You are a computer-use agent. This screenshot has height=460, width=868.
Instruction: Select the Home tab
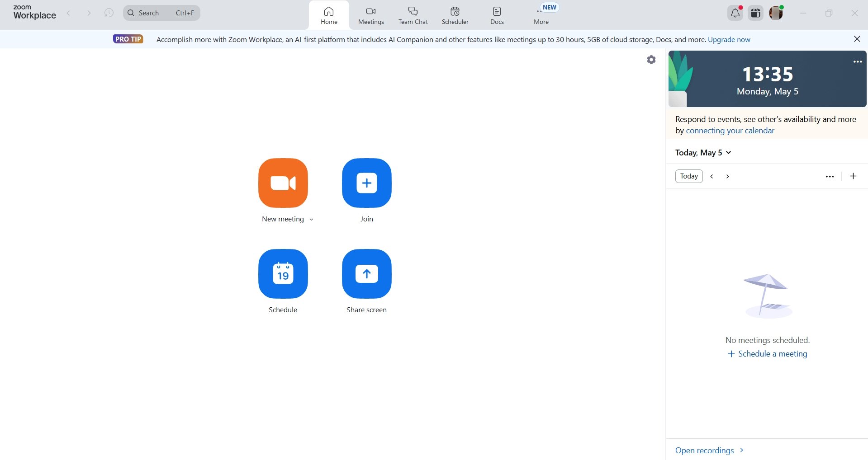click(x=329, y=15)
